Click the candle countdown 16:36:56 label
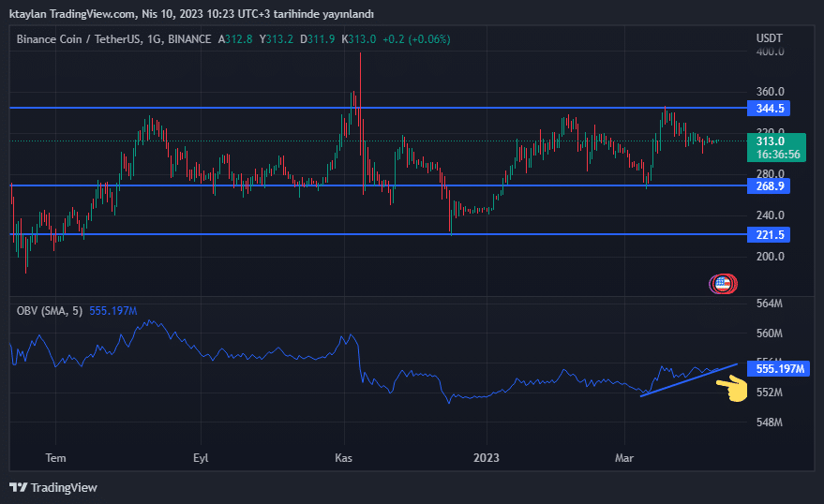Screen dimensions: 824x504 click(x=778, y=155)
